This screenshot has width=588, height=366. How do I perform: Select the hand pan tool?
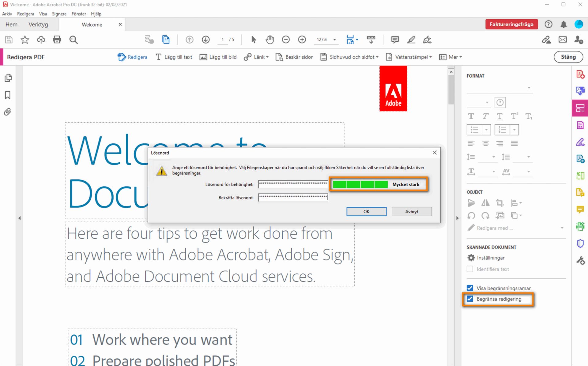click(269, 40)
